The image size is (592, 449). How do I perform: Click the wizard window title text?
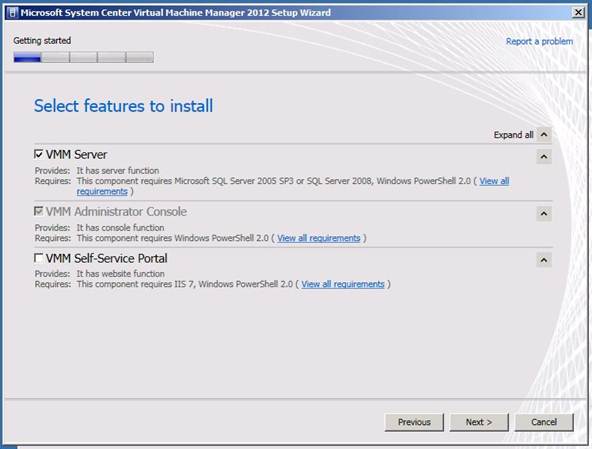176,12
